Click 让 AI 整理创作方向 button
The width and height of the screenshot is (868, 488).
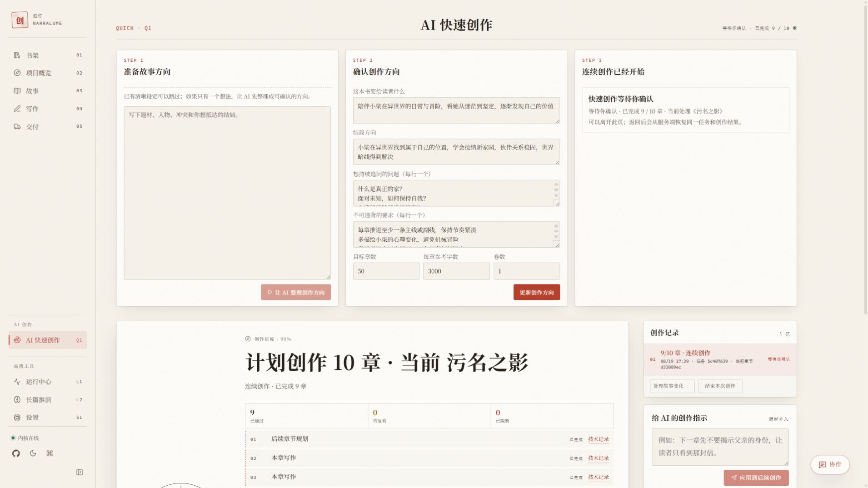[296, 292]
